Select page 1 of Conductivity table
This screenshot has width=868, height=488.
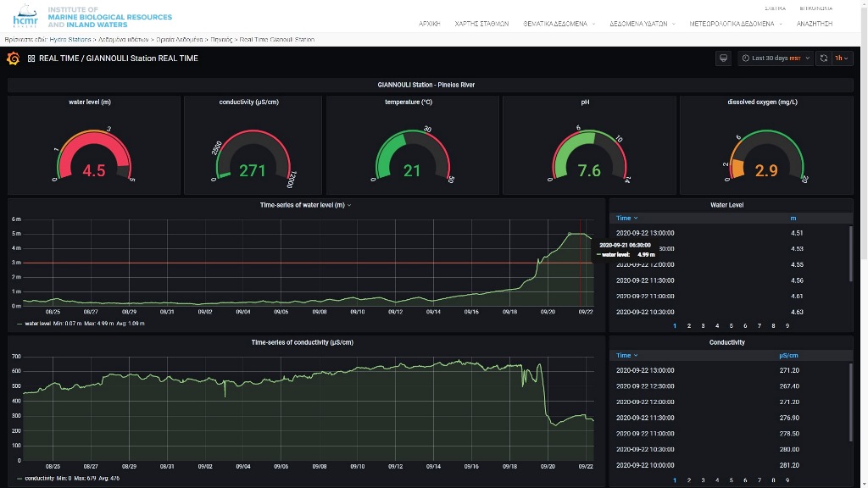click(675, 480)
